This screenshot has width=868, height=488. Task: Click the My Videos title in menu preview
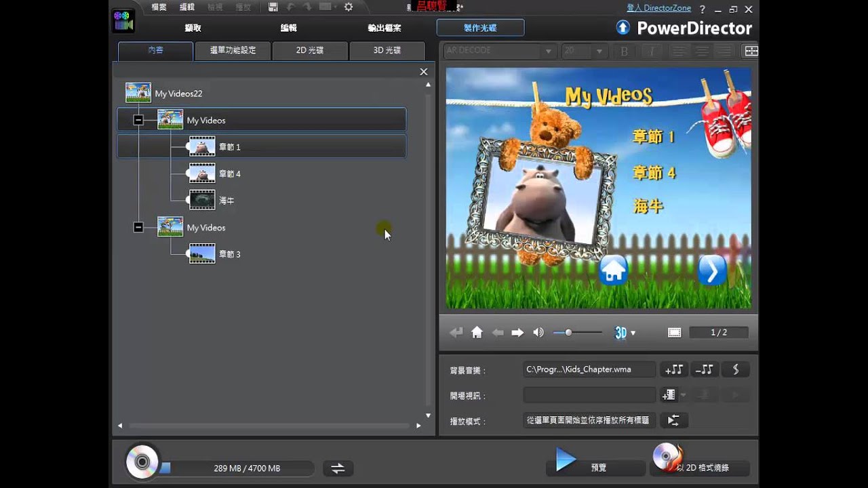click(609, 96)
